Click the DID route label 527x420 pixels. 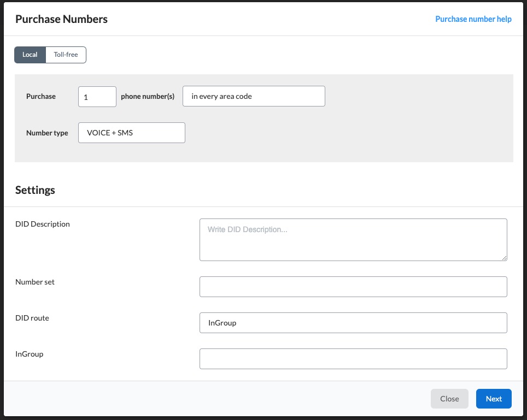32,318
